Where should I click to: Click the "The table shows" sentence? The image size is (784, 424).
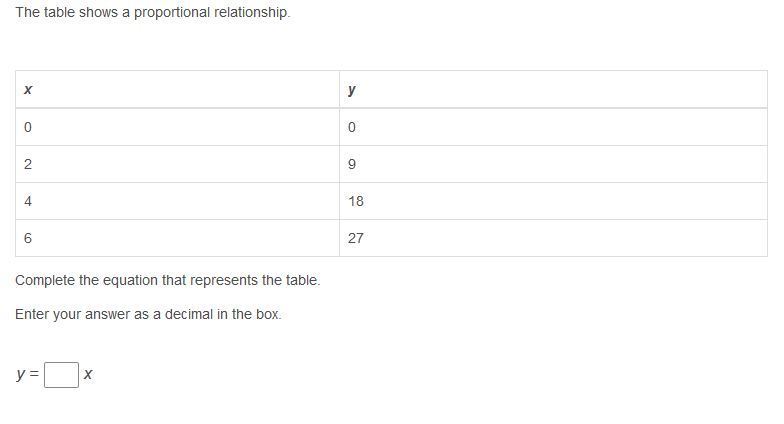[x=152, y=13]
